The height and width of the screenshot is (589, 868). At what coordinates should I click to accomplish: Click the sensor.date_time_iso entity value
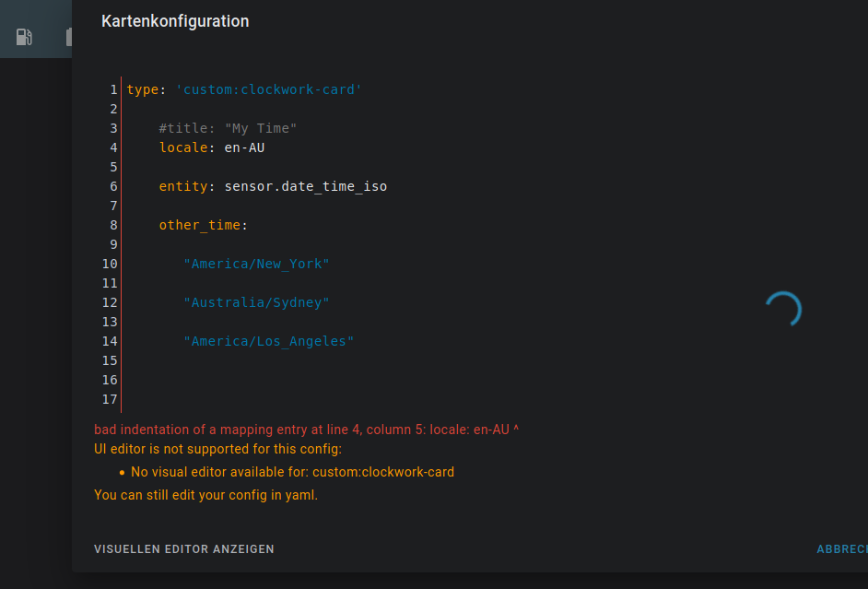coord(305,186)
